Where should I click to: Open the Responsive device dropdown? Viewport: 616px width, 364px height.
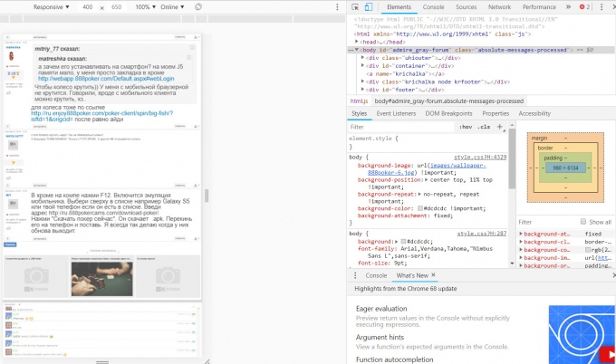[51, 7]
